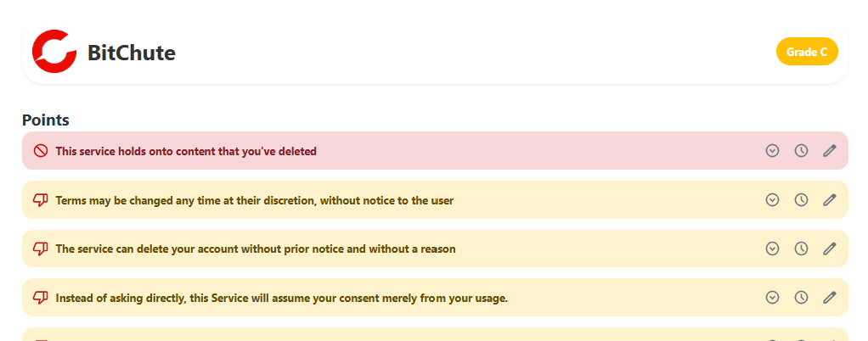Image resolution: width=868 pixels, height=341 pixels.
Task: Open history for deleted content point
Action: tap(801, 151)
